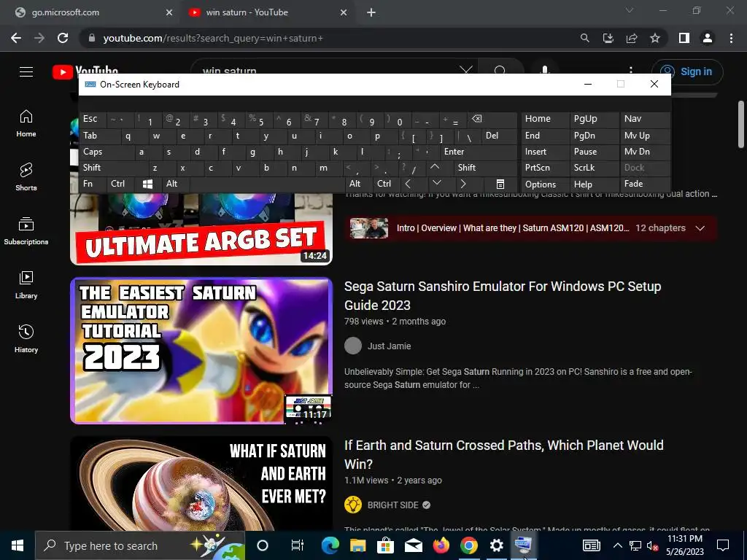Open History in the sidebar
The width and height of the screenshot is (747, 560).
click(26, 338)
